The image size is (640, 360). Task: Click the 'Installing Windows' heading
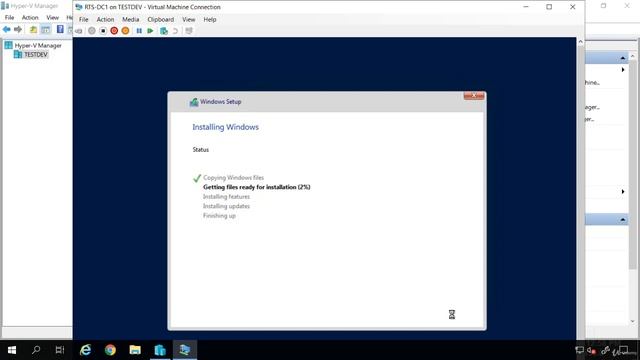[225, 127]
